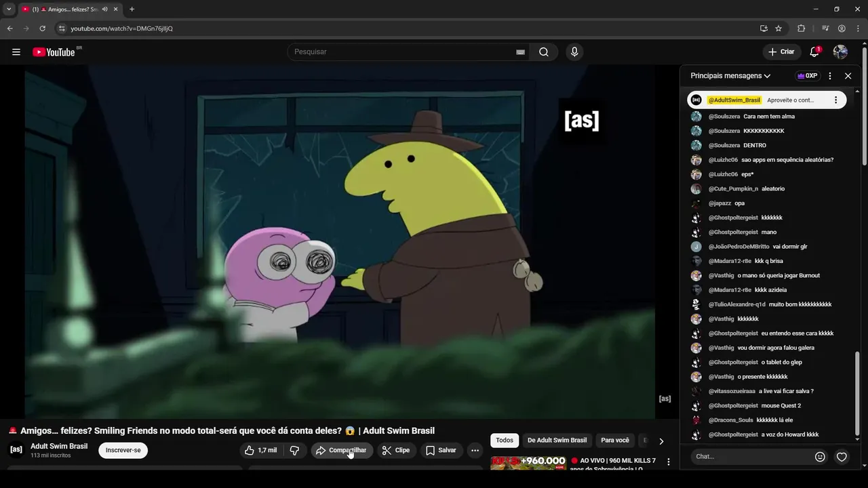Viewport: 868px width, 488px height.
Task: Open the on-screen keyboard icon in search box
Action: coord(520,52)
